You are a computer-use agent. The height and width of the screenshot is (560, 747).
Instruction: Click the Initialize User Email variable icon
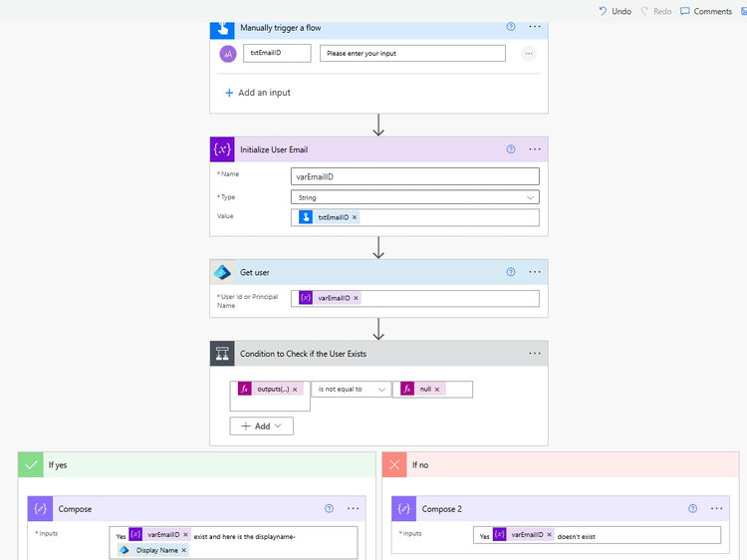[x=222, y=149]
